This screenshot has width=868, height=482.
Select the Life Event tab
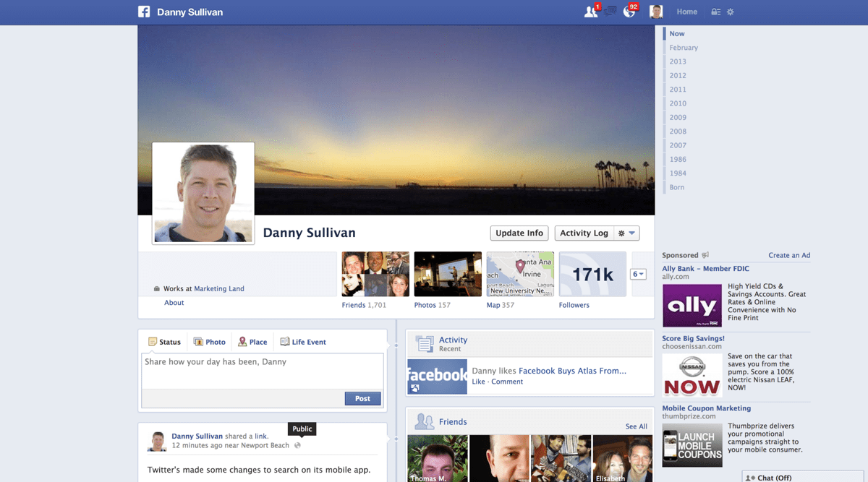[303, 342]
